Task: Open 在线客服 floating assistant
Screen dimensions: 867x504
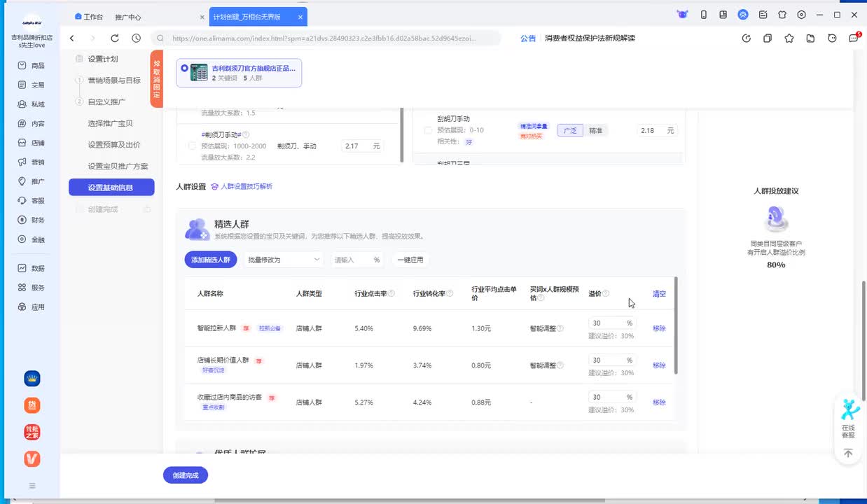Action: 849,418
